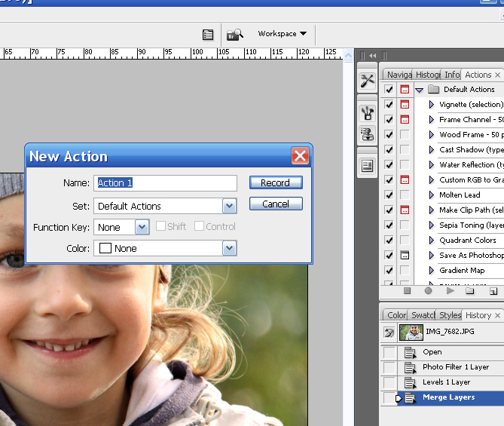This screenshot has width=504, height=426.
Task: Switch to the Swatches tab
Action: (423, 315)
